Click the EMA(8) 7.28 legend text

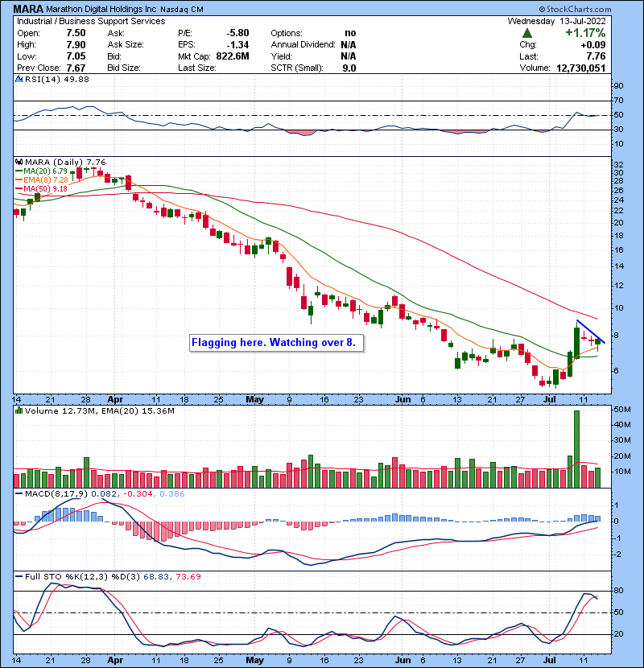coord(46,180)
